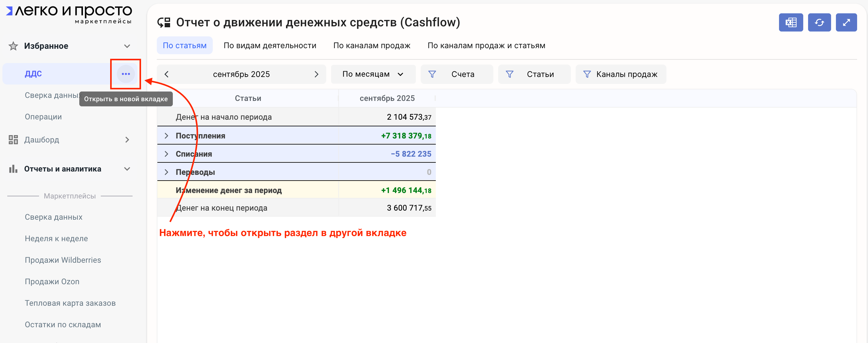Expand the Поступления row

pos(166,136)
